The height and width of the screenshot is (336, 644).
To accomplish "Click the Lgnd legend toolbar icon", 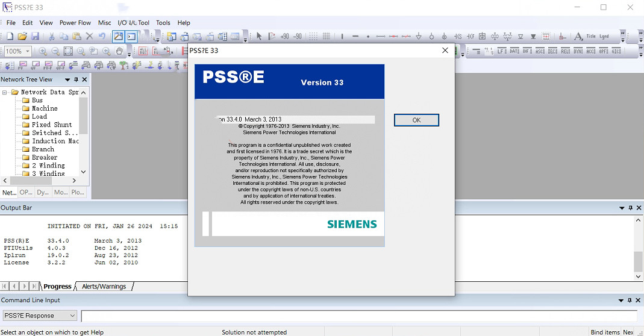I will click(604, 37).
